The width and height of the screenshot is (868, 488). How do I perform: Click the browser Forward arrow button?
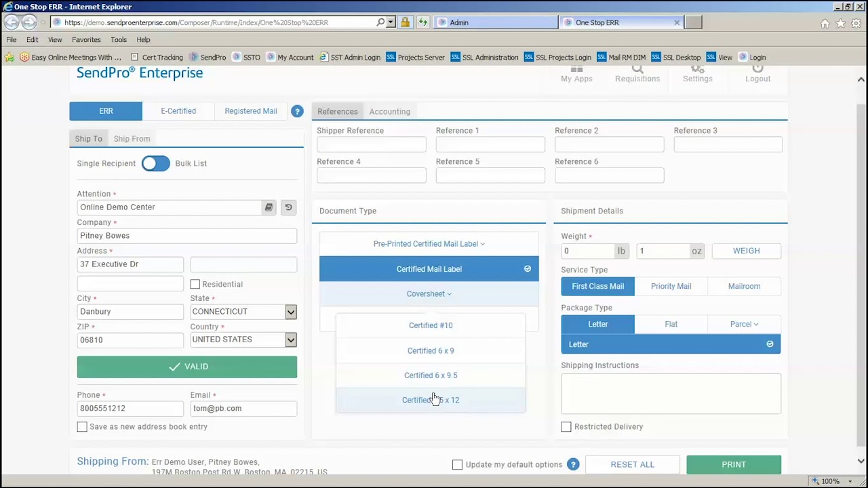click(29, 22)
